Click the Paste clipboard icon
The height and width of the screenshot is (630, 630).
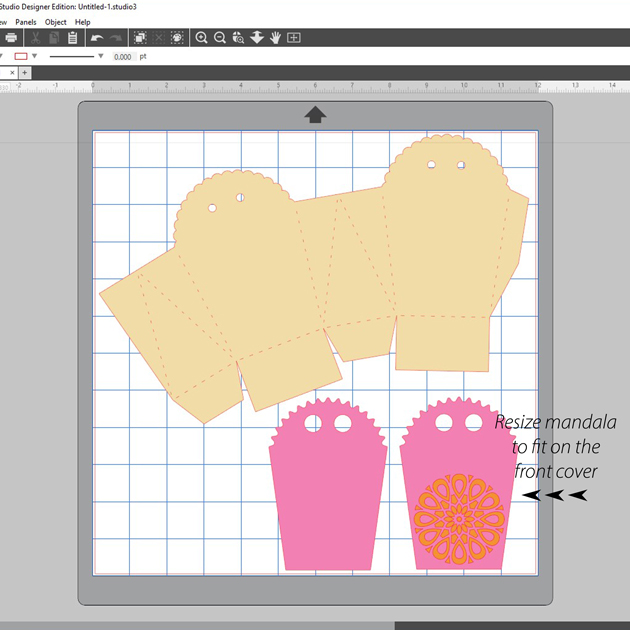click(x=72, y=38)
